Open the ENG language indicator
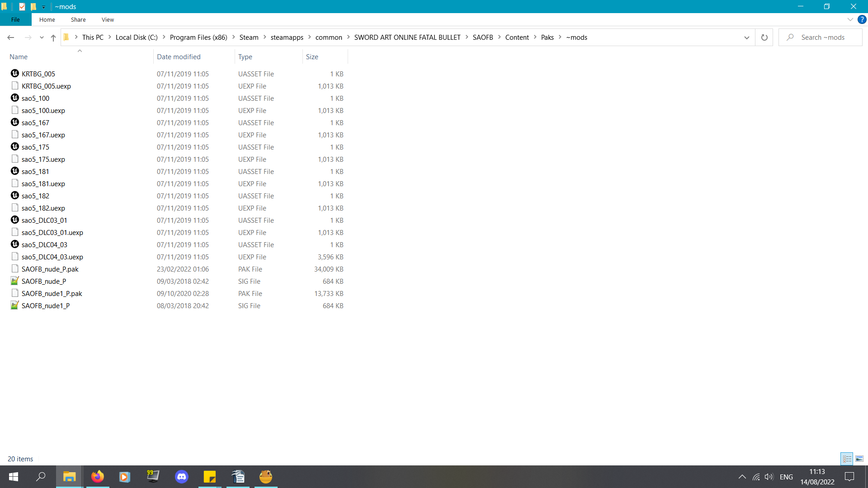The height and width of the screenshot is (488, 868). tap(786, 477)
